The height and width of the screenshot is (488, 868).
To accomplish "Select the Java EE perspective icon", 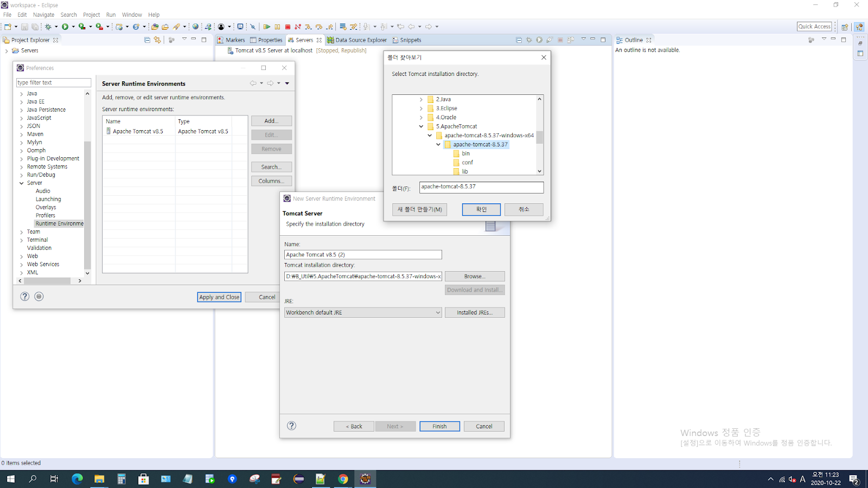I will click(x=859, y=27).
